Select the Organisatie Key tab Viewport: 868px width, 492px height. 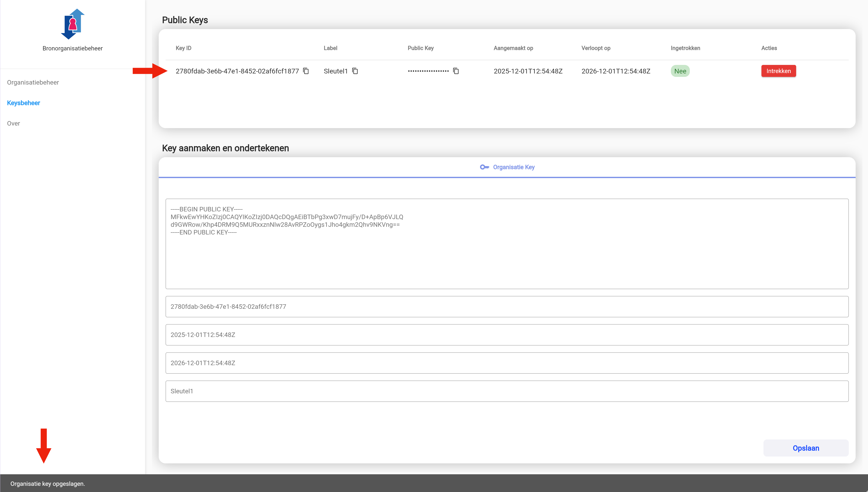pos(513,167)
